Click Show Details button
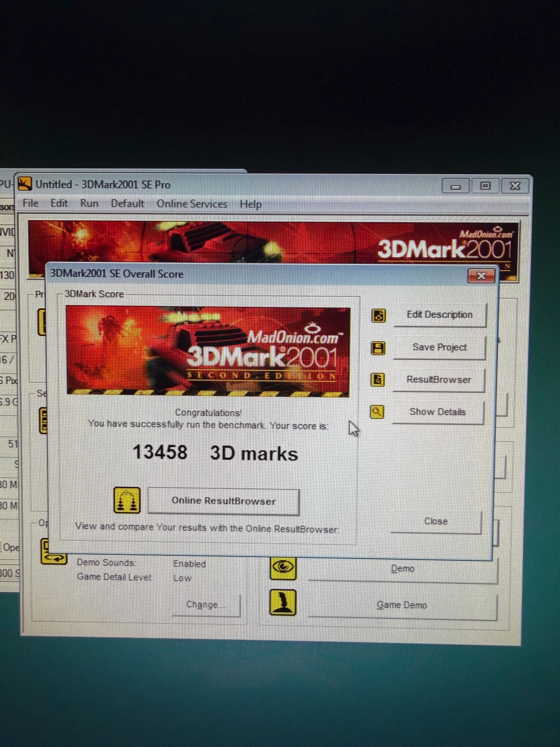560x747 pixels. (x=438, y=412)
